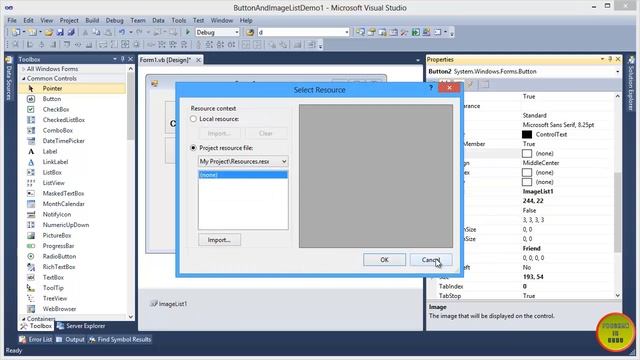
Task: Expand All Windows Forms toolbox group
Action: 23,69
